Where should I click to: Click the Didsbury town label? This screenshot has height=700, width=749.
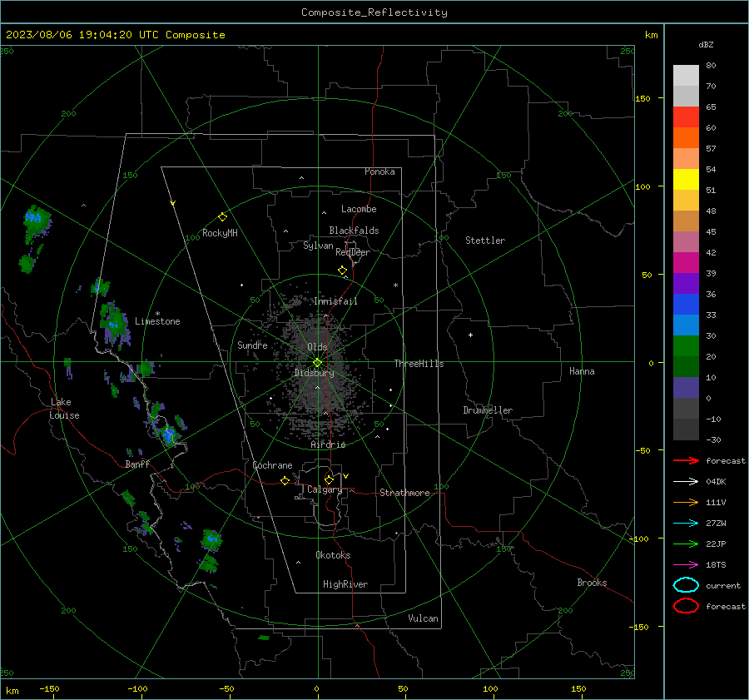(314, 373)
